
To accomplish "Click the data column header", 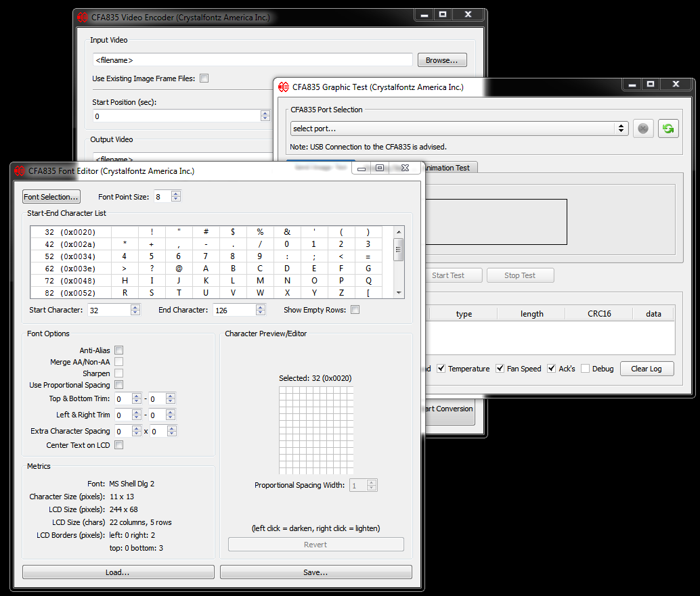I will tap(653, 314).
